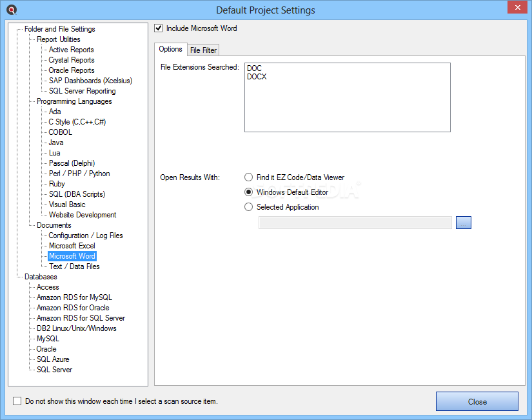Select Report Utilities tree node
532x420 pixels.
58,39
